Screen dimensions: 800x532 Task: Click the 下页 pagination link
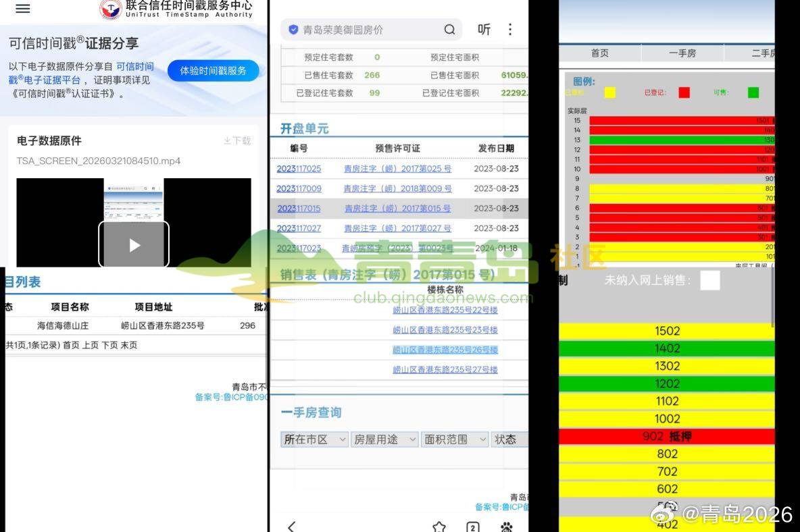coord(109,345)
